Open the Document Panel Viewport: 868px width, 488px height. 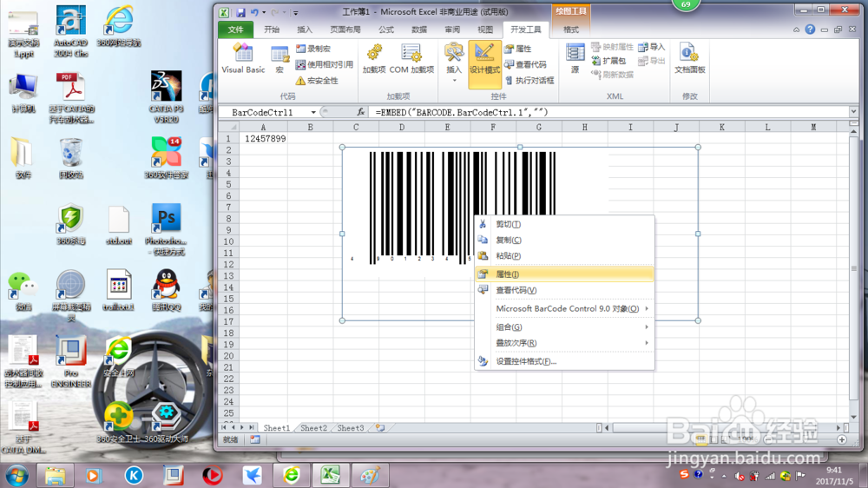(689, 59)
